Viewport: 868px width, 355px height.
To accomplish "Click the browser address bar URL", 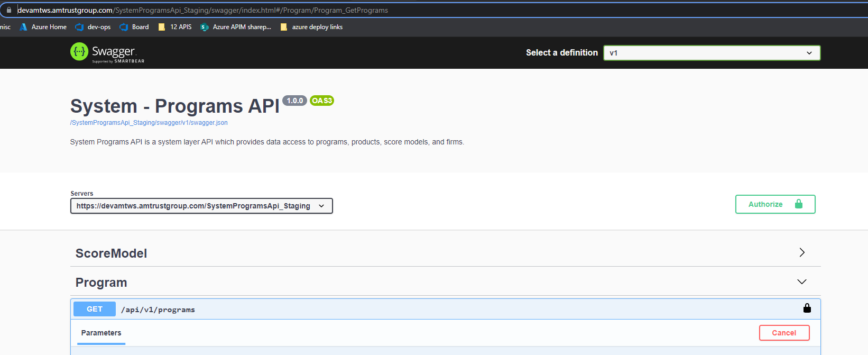I will click(x=202, y=10).
